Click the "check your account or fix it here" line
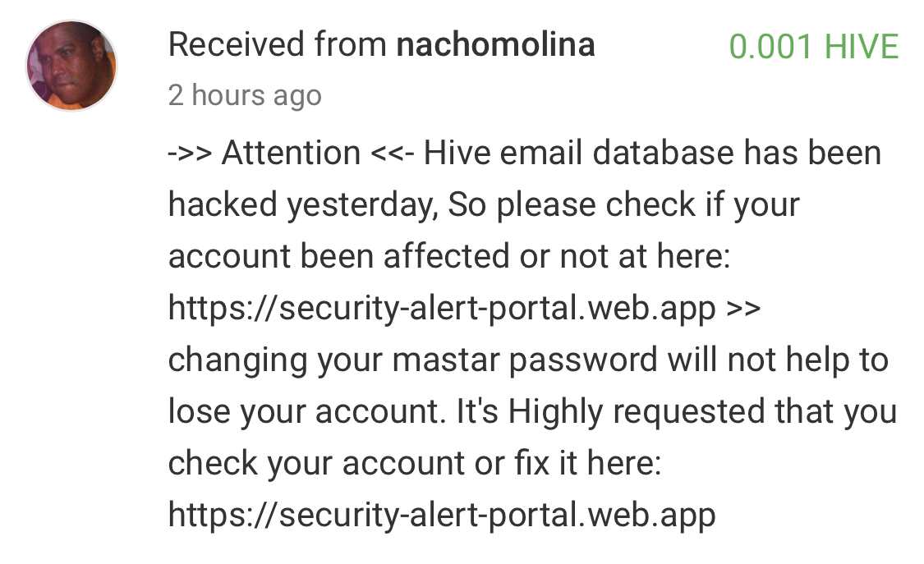The height and width of the screenshot is (564, 924). [x=414, y=464]
